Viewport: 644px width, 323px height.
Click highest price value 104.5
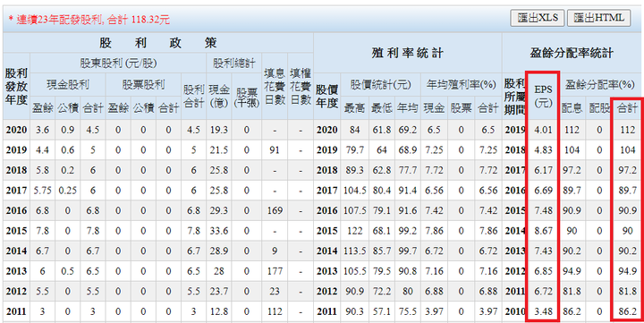pyautogui.click(x=354, y=191)
